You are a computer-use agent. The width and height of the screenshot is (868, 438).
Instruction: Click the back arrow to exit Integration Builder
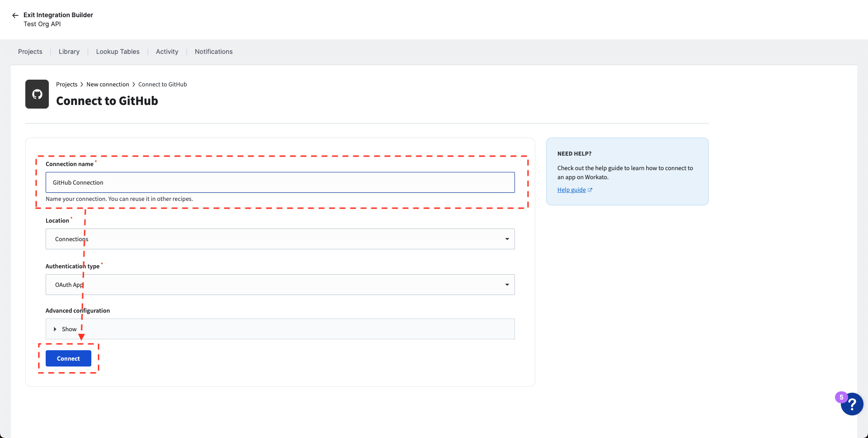tap(15, 15)
